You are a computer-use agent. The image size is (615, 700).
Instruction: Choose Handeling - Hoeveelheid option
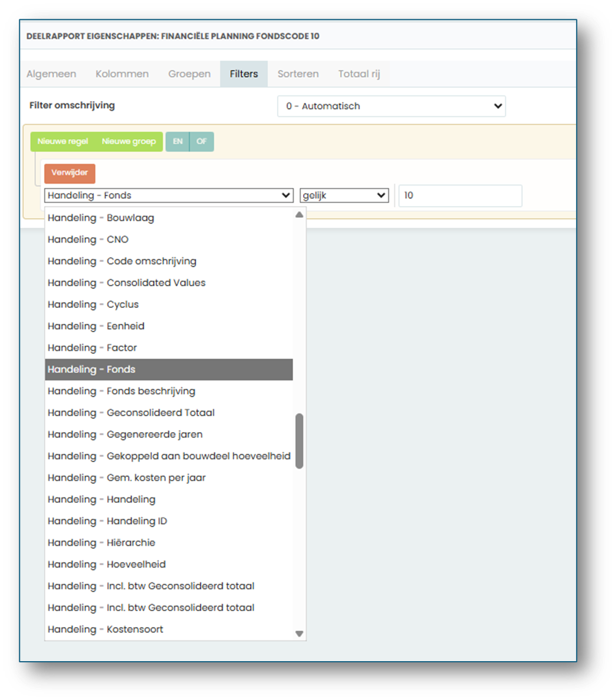pos(169,564)
